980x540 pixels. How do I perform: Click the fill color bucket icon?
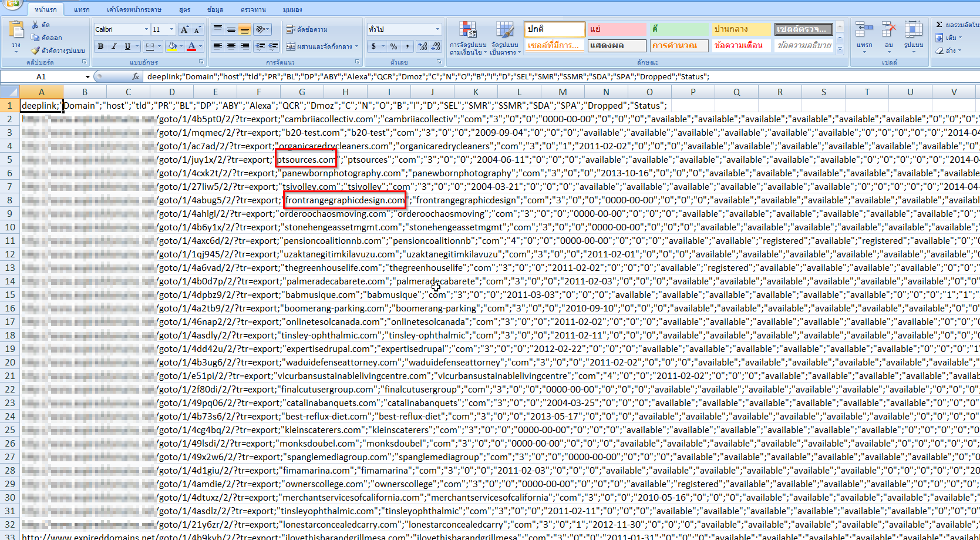pyautogui.click(x=172, y=46)
